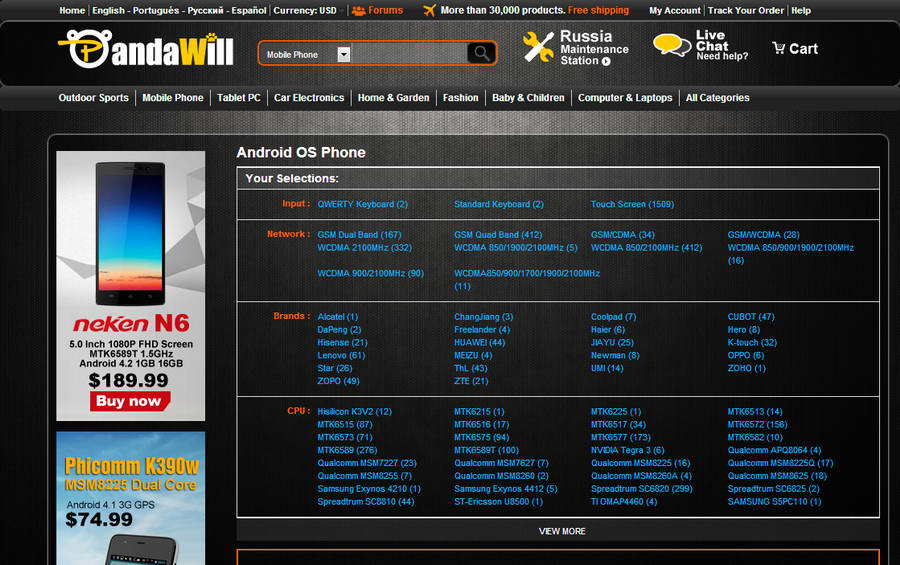The height and width of the screenshot is (565, 900).
Task: Switch language to Português
Action: (x=156, y=10)
